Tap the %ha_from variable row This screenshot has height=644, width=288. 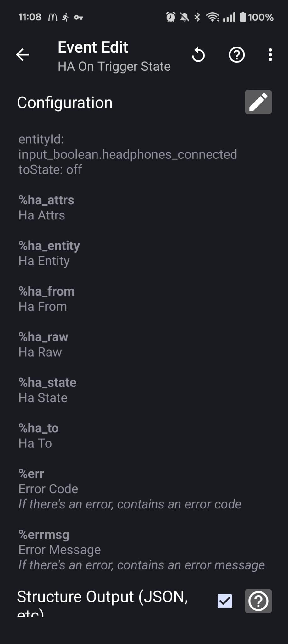pos(47,299)
